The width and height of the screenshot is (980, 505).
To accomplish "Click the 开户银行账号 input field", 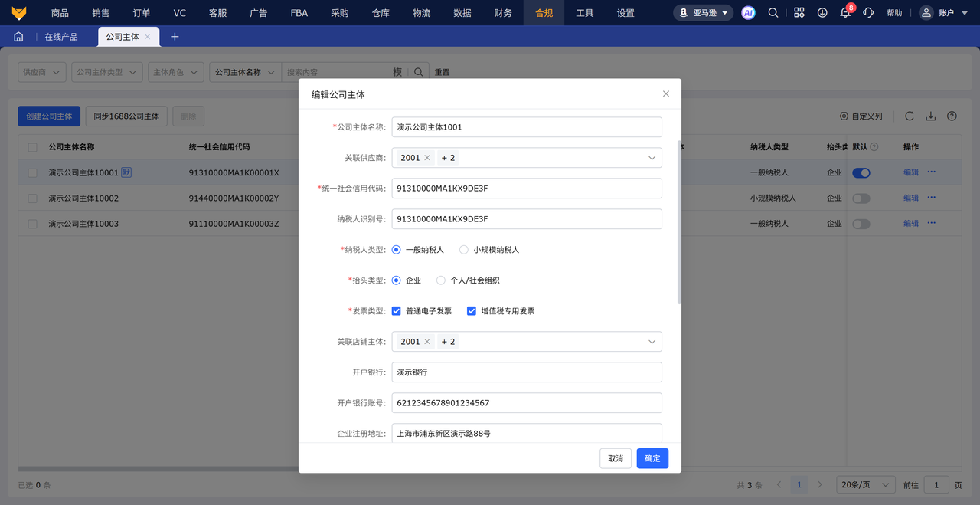I will [x=527, y=403].
